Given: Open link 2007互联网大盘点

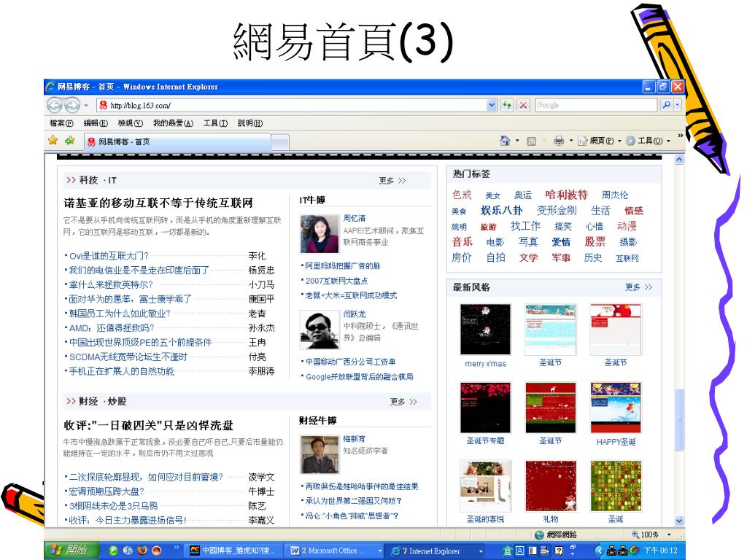Looking at the screenshot, I should click(x=336, y=281).
